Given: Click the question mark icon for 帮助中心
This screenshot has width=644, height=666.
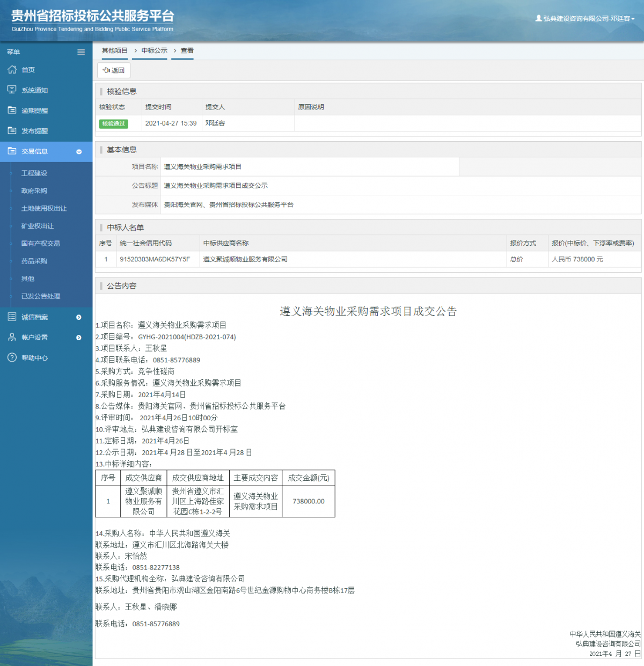Looking at the screenshot, I should 12,357.
